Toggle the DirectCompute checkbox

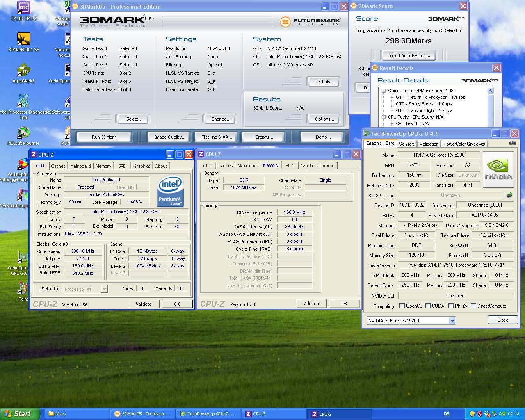click(474, 306)
